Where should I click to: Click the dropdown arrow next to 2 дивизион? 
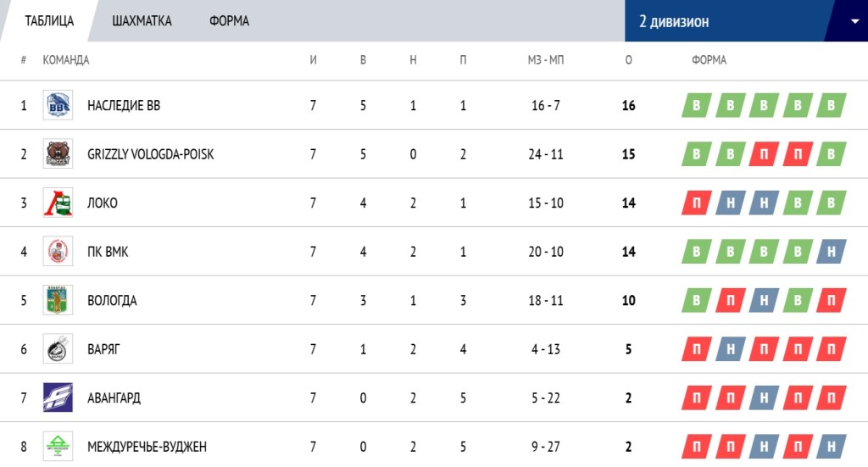(854, 21)
